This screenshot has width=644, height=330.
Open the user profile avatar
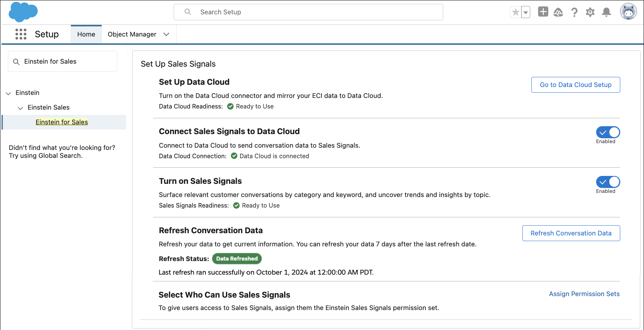click(628, 12)
